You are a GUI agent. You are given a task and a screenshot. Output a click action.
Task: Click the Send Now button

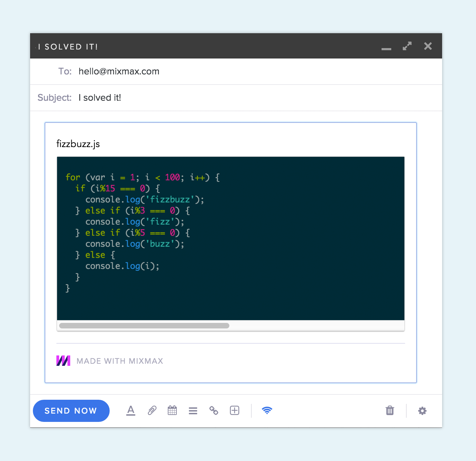point(71,411)
